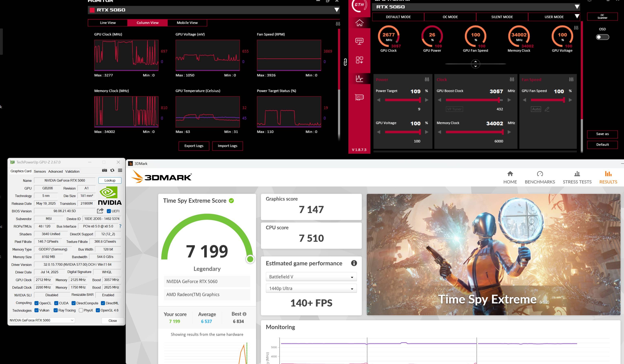Open the Power panel settings icon

point(427,79)
